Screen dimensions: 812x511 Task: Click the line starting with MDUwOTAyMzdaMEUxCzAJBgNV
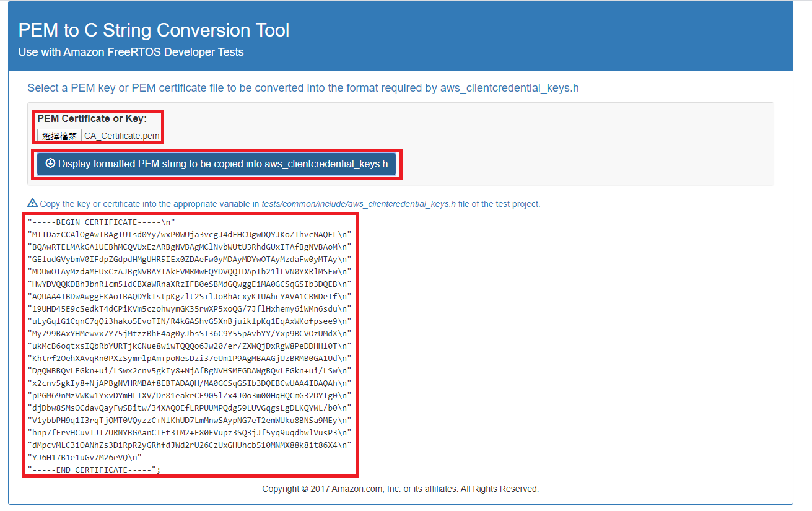tap(190, 271)
